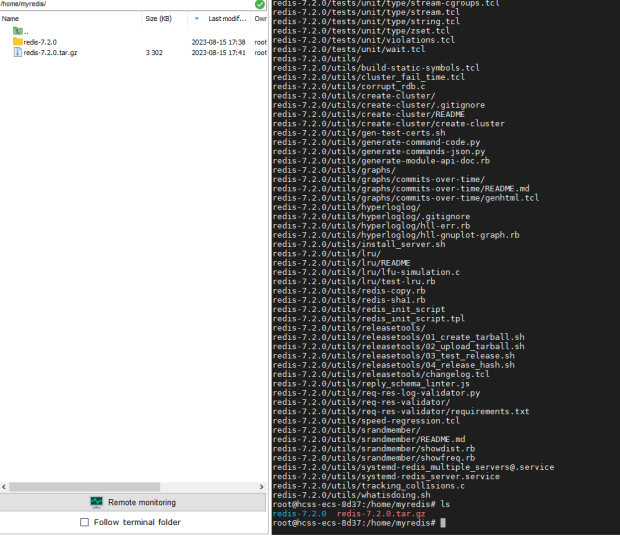The width and height of the screenshot is (620, 538).
Task: Sort files by Owner column
Action: [x=260, y=19]
